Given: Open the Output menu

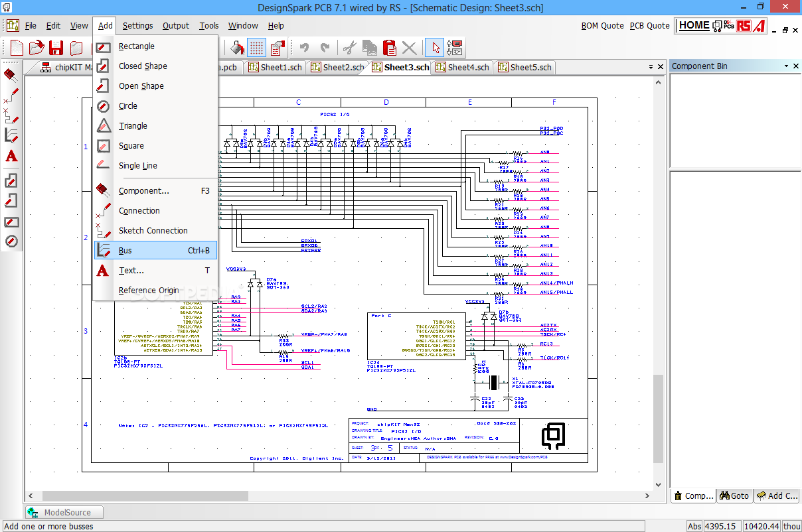Looking at the screenshot, I should coord(176,26).
